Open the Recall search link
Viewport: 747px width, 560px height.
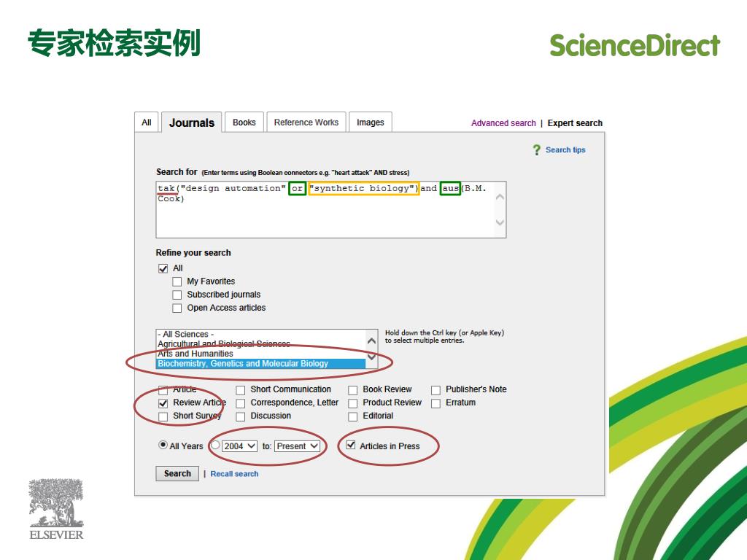click(234, 474)
